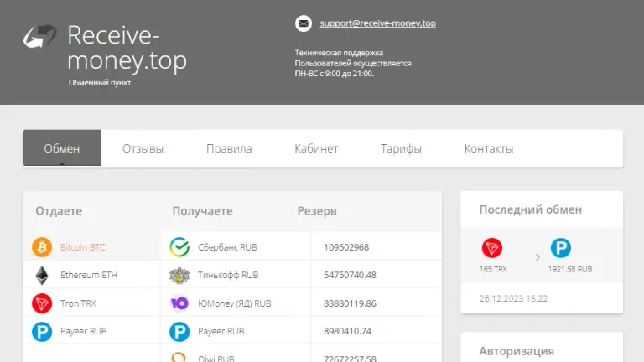Viewport: 644px width, 362px height.
Task: Click the red arrow in Последний обмен
Action: 538,257
